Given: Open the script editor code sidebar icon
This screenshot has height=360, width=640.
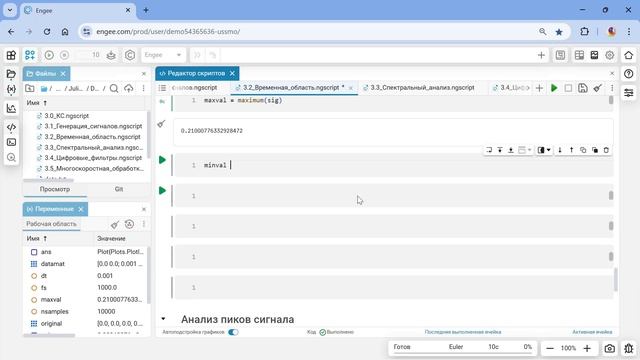Looking at the screenshot, I should coord(11,127).
